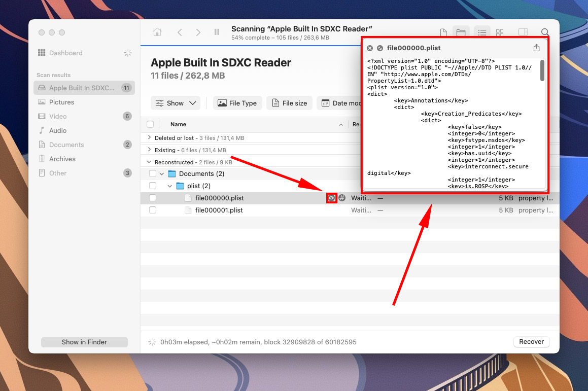
Task: Click Show in Finder
Action: (84, 342)
